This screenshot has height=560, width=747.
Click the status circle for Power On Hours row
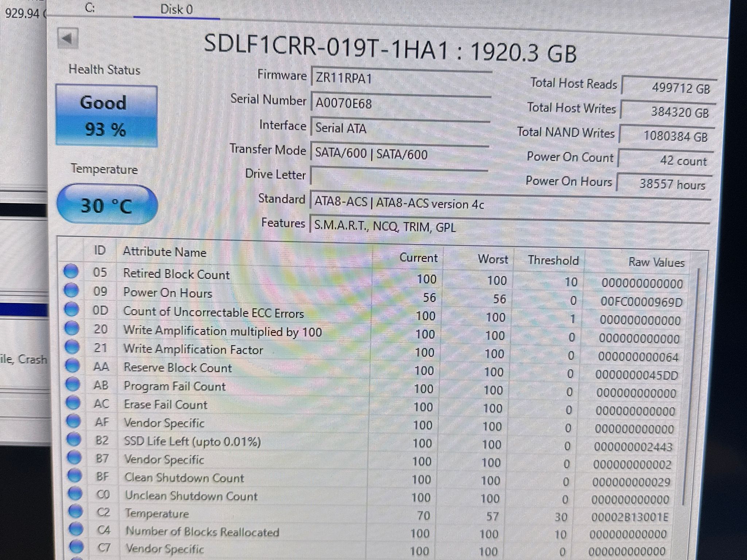71,291
